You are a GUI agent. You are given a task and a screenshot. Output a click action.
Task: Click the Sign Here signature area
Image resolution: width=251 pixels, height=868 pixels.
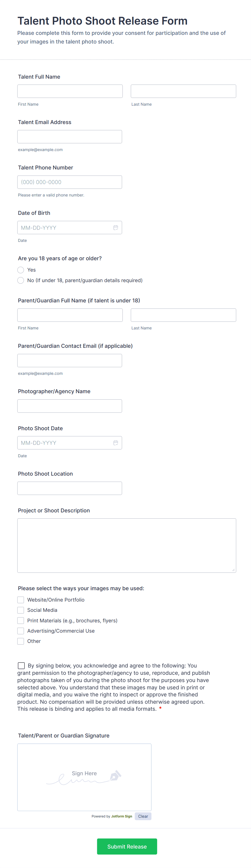click(x=84, y=777)
